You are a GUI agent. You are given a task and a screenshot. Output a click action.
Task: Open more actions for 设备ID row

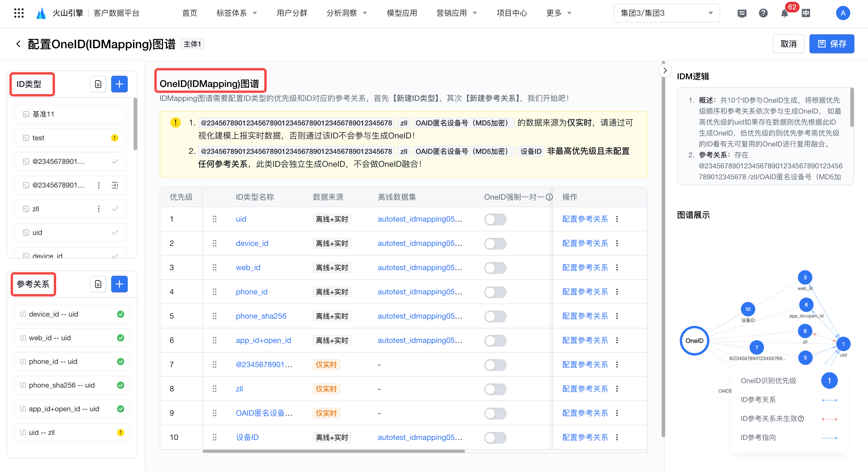point(617,437)
